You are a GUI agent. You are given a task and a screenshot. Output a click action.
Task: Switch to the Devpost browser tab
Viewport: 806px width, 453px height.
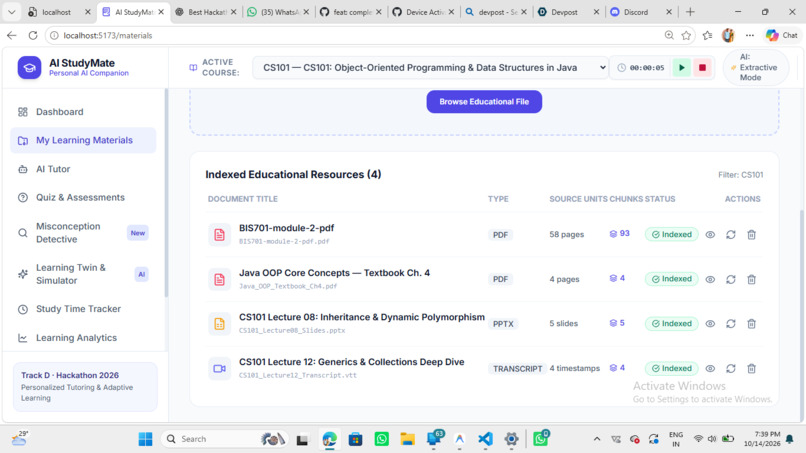point(569,12)
